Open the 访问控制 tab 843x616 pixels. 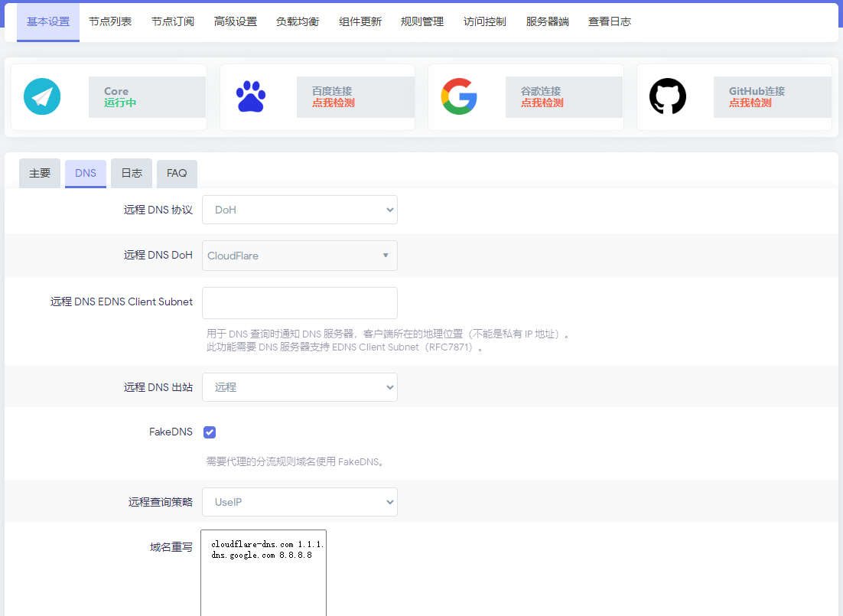coord(484,22)
